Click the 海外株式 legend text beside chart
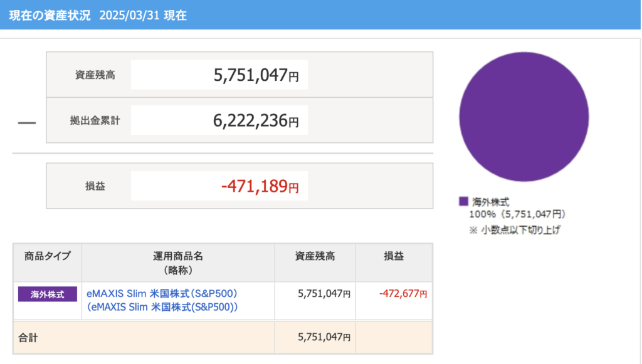Screen dimensions: 642x364 tap(490, 202)
